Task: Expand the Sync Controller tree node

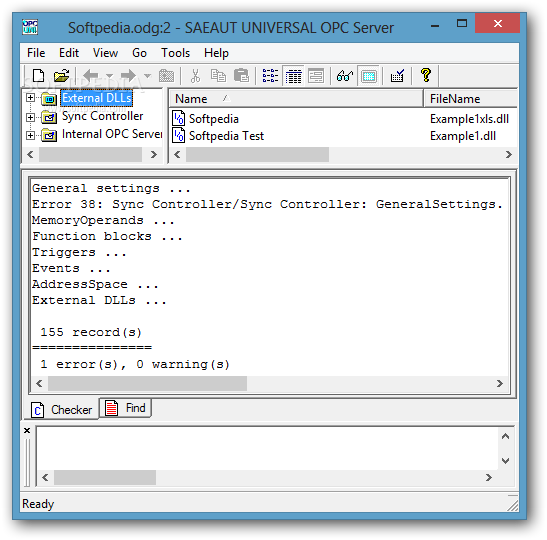Action: point(30,117)
